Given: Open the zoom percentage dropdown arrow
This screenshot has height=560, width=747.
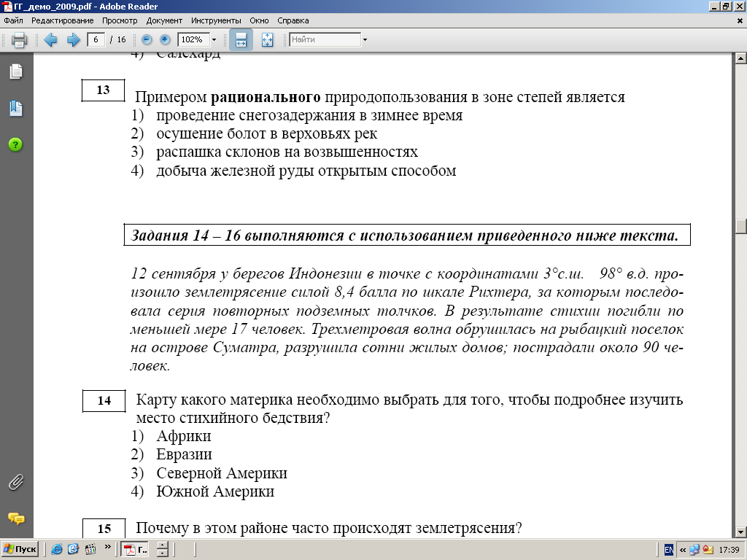Looking at the screenshot, I should [x=214, y=39].
